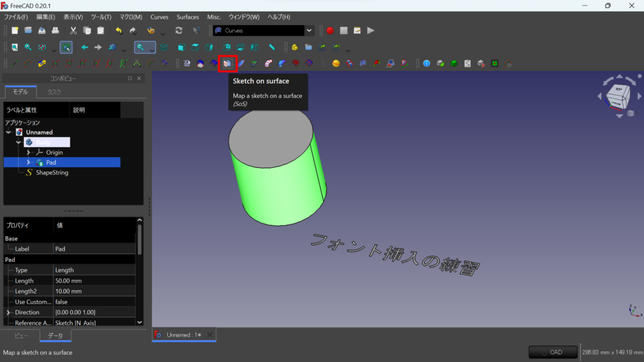
Task: Click the Execute macro play arrow
Action: click(370, 30)
